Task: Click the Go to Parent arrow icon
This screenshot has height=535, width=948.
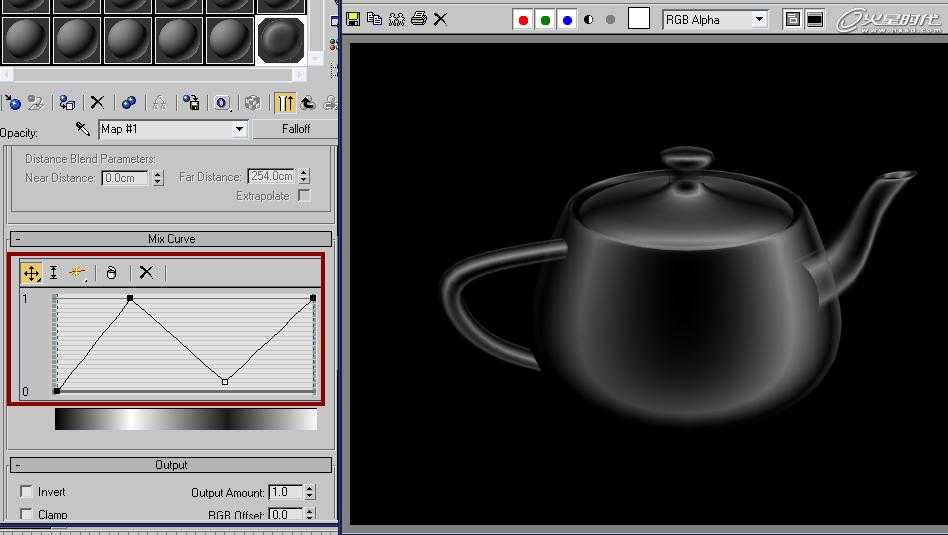Action: (x=308, y=103)
